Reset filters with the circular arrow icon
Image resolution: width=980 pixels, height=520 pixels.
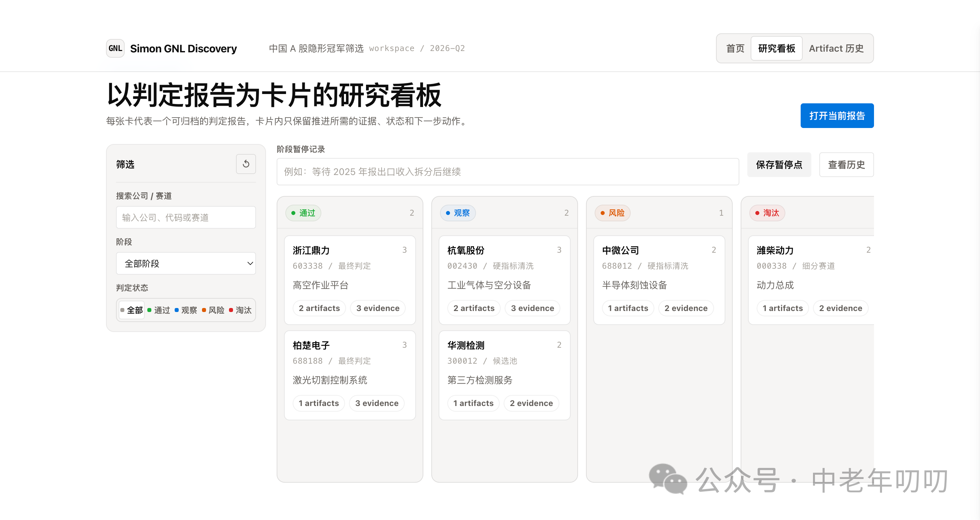click(x=246, y=164)
